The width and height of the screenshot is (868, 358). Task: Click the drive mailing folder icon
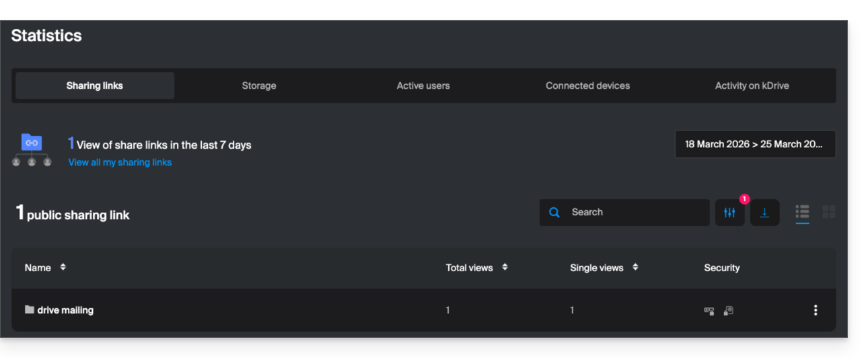pyautogui.click(x=30, y=310)
